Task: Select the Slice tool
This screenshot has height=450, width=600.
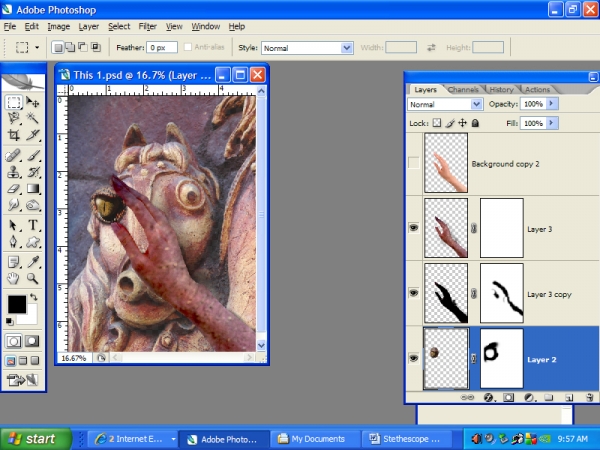Action: tap(33, 135)
